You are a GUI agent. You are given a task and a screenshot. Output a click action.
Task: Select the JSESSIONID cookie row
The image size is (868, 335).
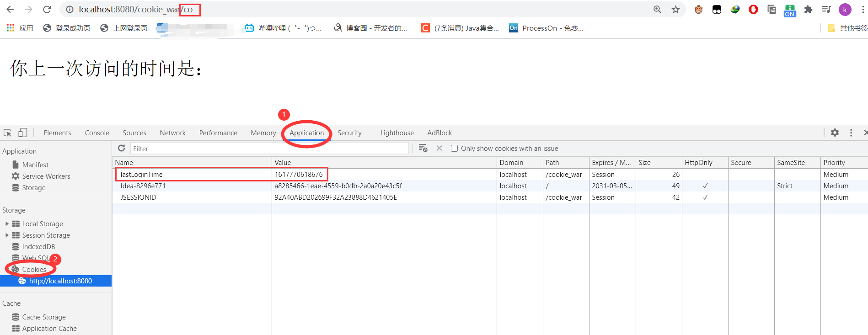click(490, 197)
